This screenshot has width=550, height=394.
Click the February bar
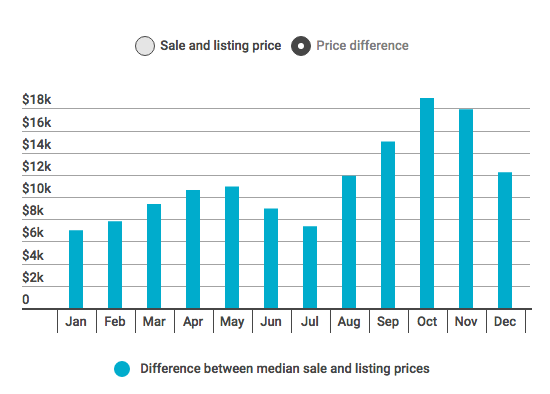pos(115,265)
